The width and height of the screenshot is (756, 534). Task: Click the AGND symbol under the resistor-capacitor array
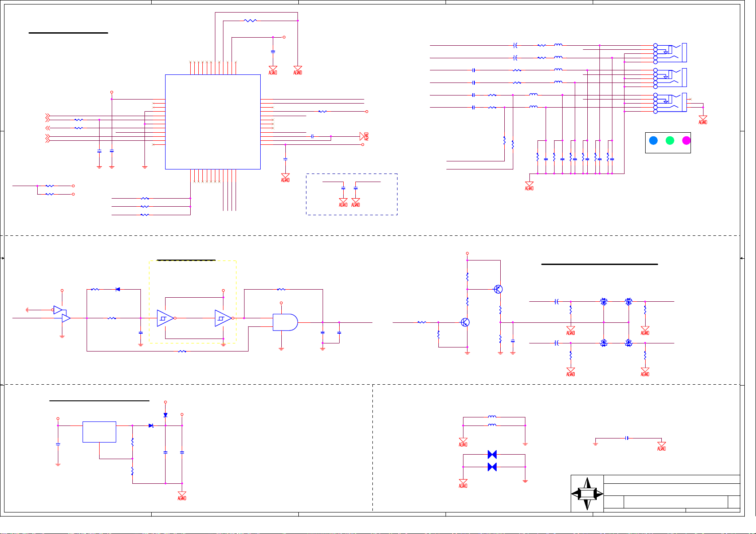pyautogui.click(x=529, y=186)
